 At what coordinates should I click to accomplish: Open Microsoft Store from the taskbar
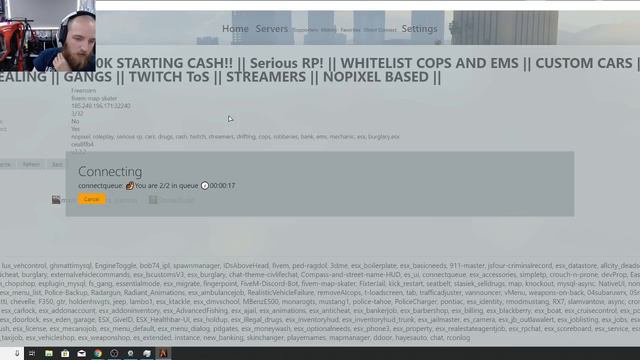coord(65,353)
